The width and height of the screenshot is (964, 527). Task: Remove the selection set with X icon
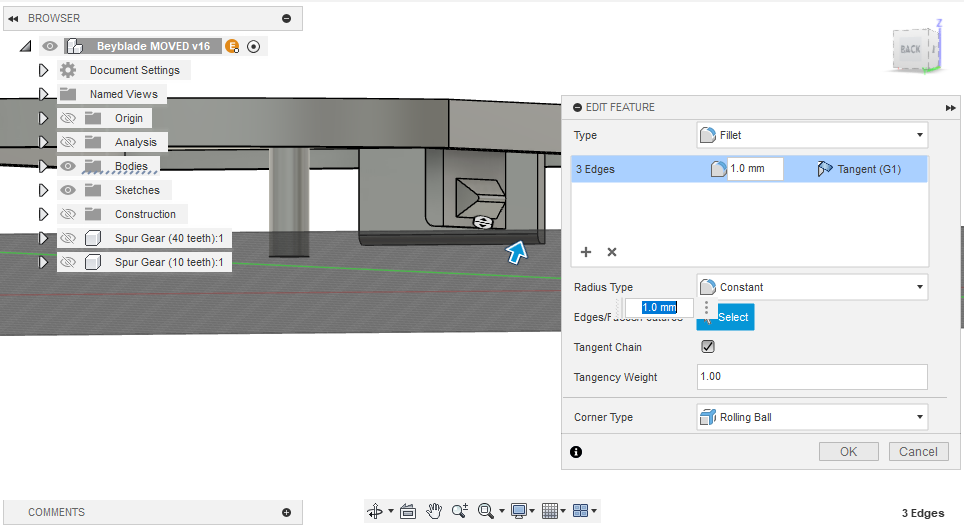pyautogui.click(x=612, y=252)
